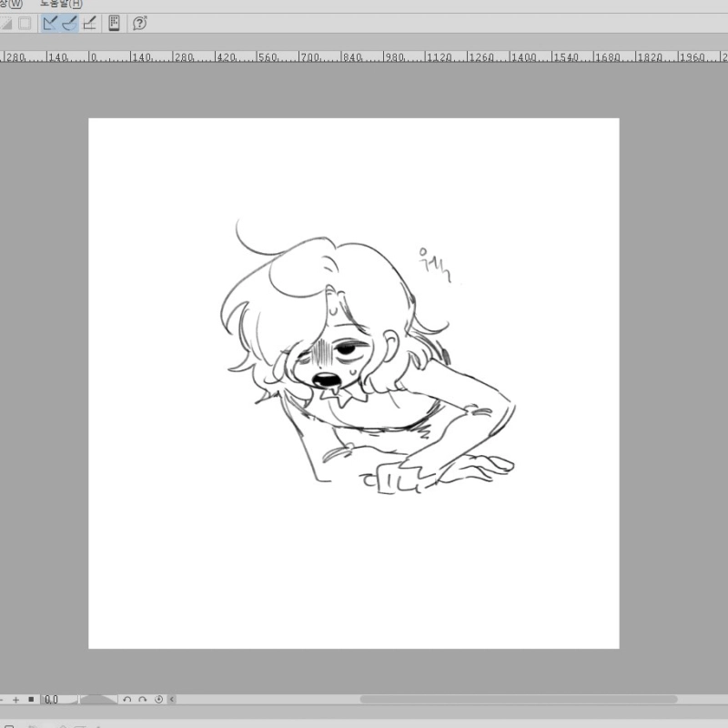Zoom in using the plus button
728x728 pixels.
point(15,700)
